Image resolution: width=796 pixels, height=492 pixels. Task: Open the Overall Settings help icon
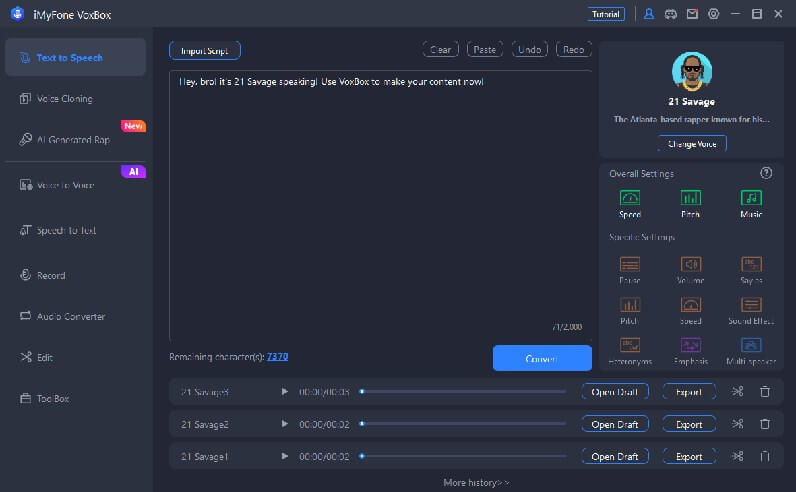[766, 173]
